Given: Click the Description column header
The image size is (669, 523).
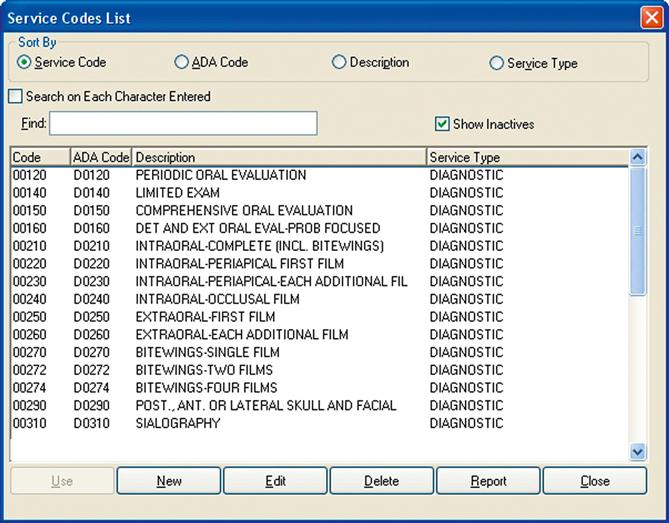Looking at the screenshot, I should (278, 157).
